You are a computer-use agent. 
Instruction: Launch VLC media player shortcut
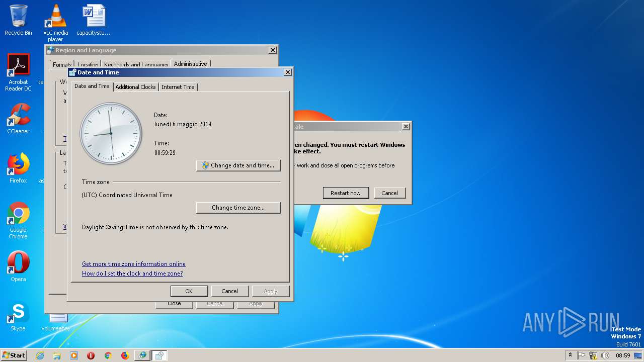point(55,23)
